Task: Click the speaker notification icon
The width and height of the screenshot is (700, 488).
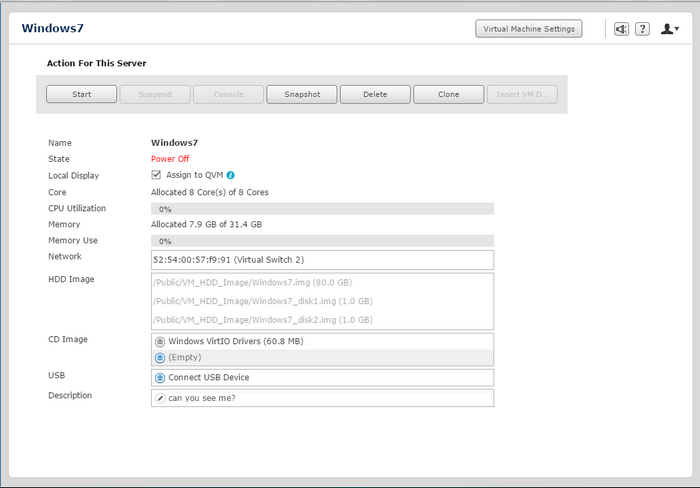Action: [x=622, y=29]
